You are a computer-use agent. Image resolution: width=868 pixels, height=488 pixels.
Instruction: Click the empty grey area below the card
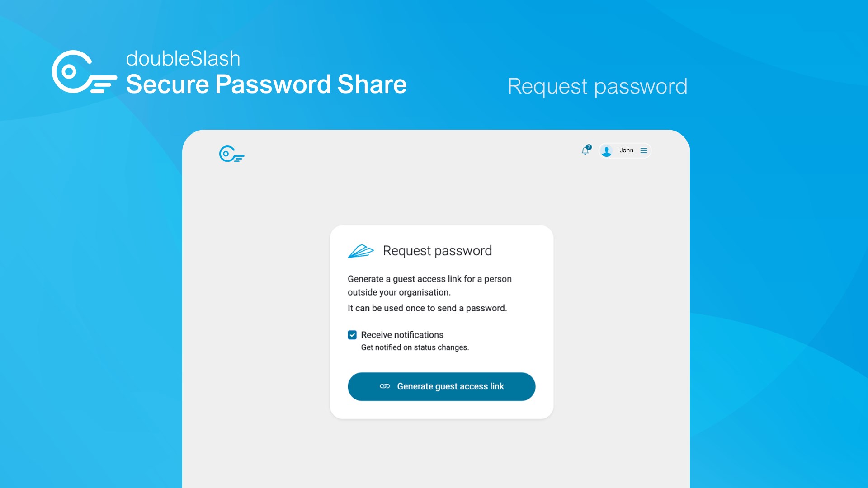(x=436, y=454)
